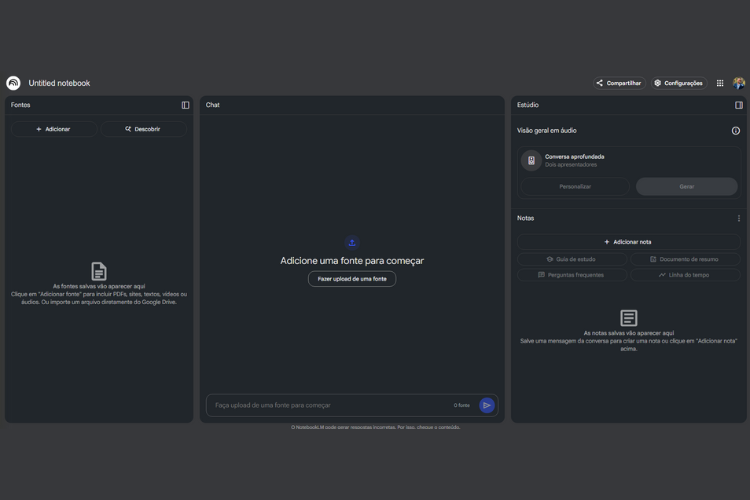Open the user profile avatar
The width and height of the screenshot is (750, 500).
coord(739,83)
